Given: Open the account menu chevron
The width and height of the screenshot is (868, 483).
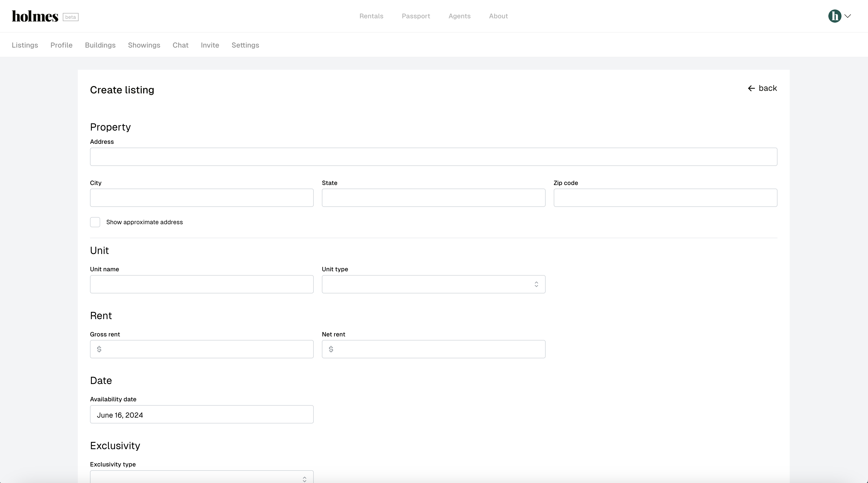Looking at the screenshot, I should coord(848,16).
